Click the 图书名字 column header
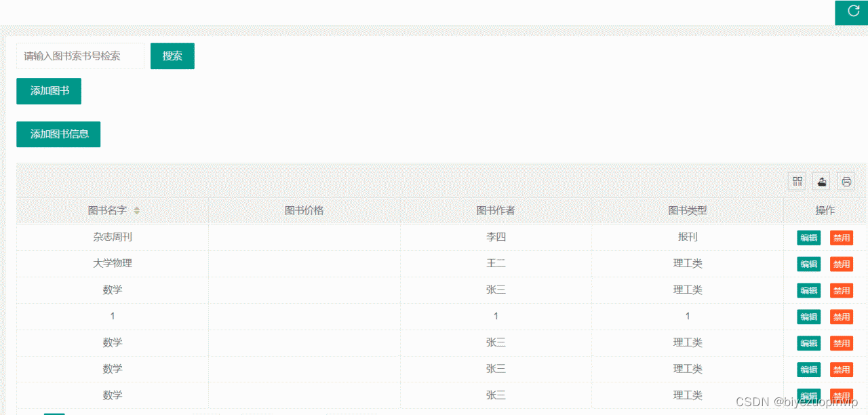 [113, 210]
